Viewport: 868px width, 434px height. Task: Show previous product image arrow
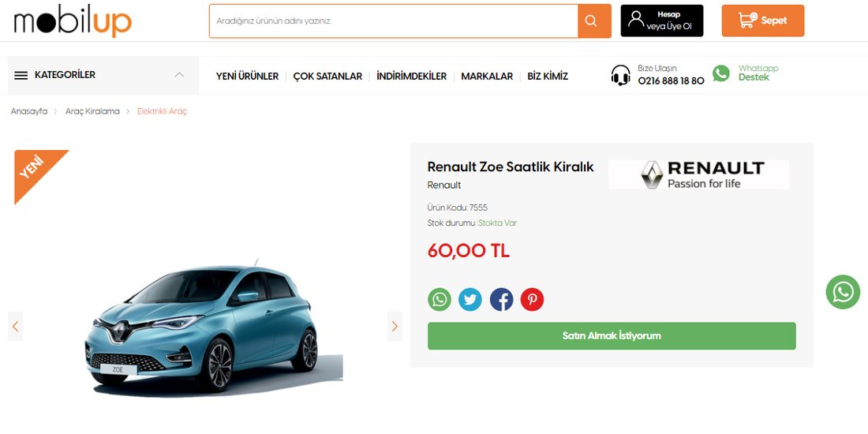point(16,327)
